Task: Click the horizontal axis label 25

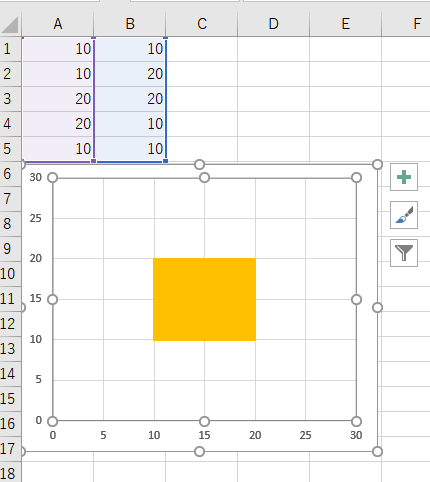Action: (x=305, y=435)
